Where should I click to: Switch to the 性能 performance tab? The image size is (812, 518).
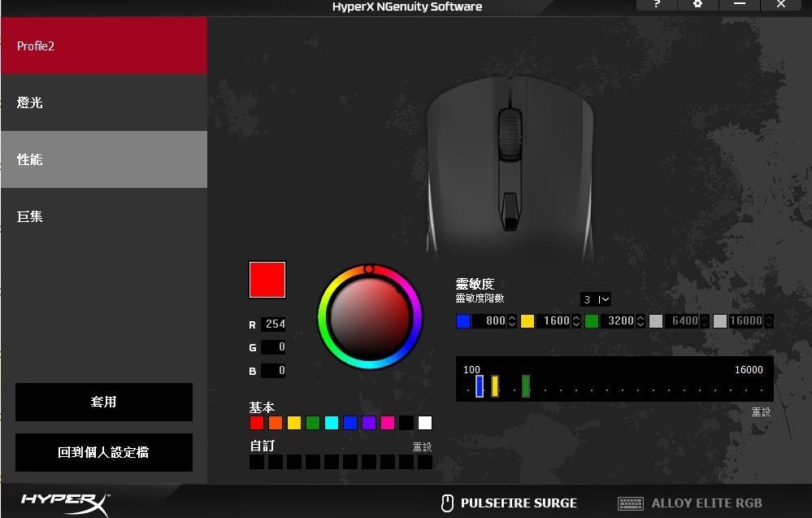(x=104, y=159)
